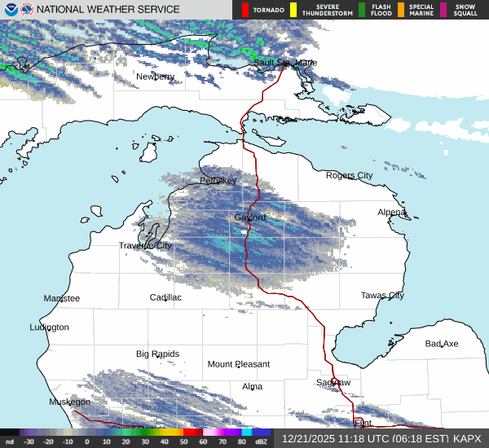
Task: Click the red Tornado legend swatch
Action: coord(244,10)
